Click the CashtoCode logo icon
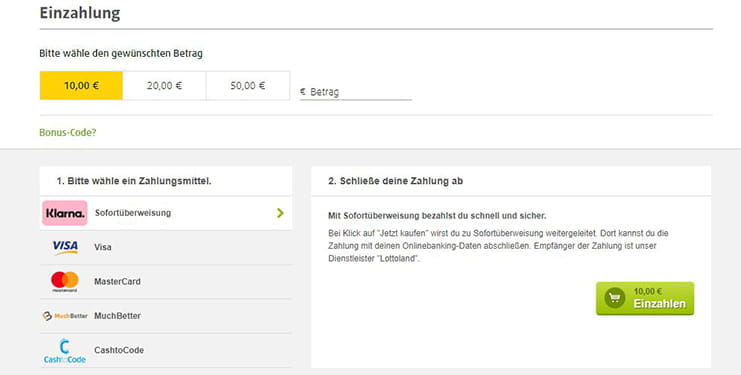 [65, 351]
